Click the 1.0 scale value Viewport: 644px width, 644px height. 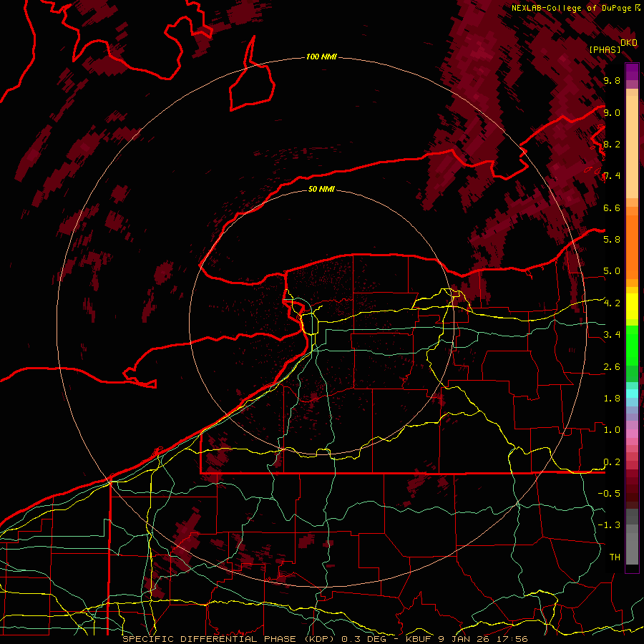[x=612, y=430]
